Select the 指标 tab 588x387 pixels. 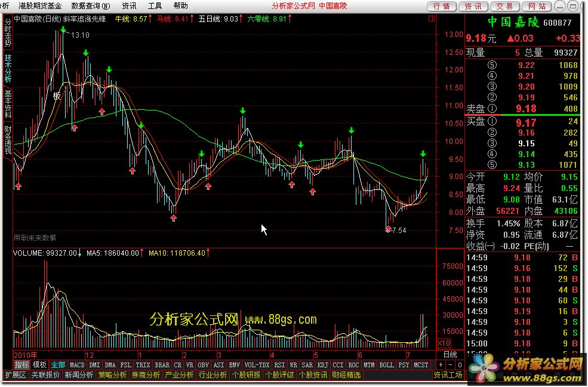pos(21,365)
